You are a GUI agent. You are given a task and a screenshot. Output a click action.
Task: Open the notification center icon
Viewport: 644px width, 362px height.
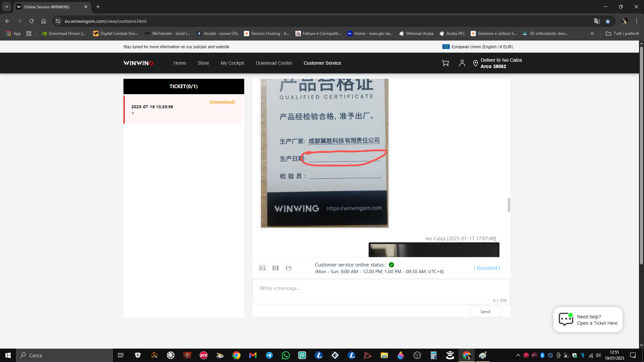click(633, 355)
